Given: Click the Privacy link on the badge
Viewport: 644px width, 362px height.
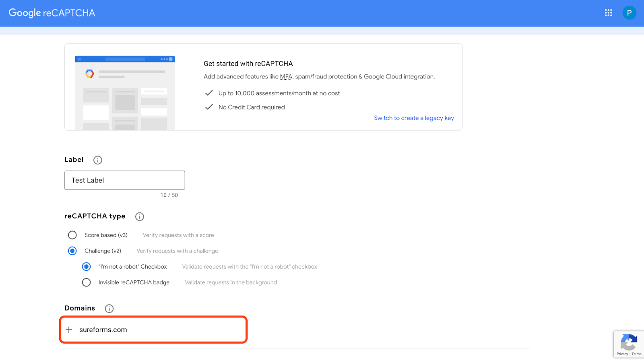Looking at the screenshot, I should tap(621, 354).
